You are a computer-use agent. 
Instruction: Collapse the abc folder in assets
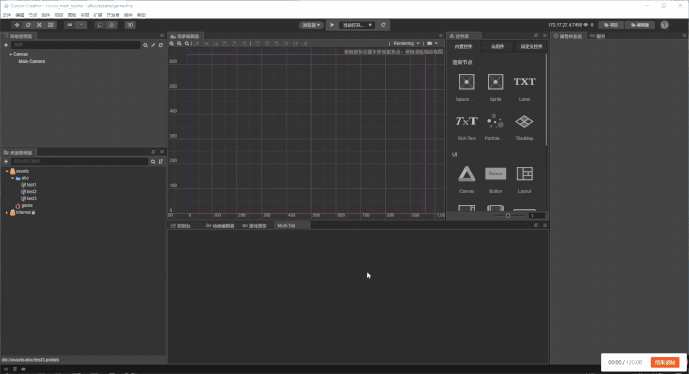point(12,178)
